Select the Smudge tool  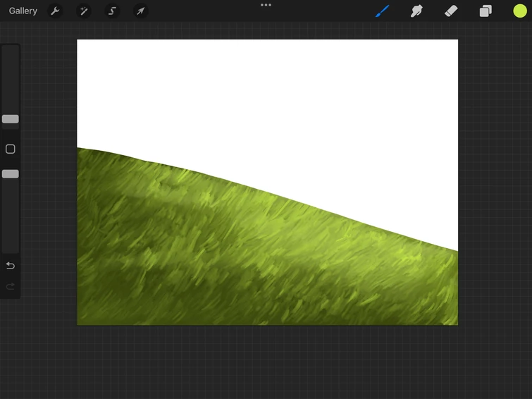click(416, 11)
